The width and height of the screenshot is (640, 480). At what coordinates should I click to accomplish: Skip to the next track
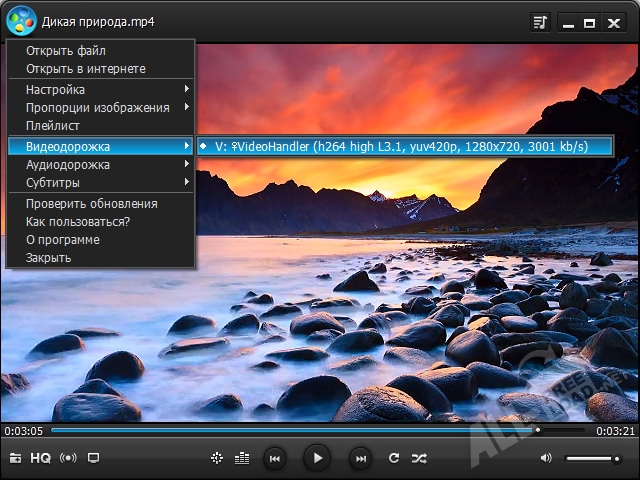(x=360, y=458)
